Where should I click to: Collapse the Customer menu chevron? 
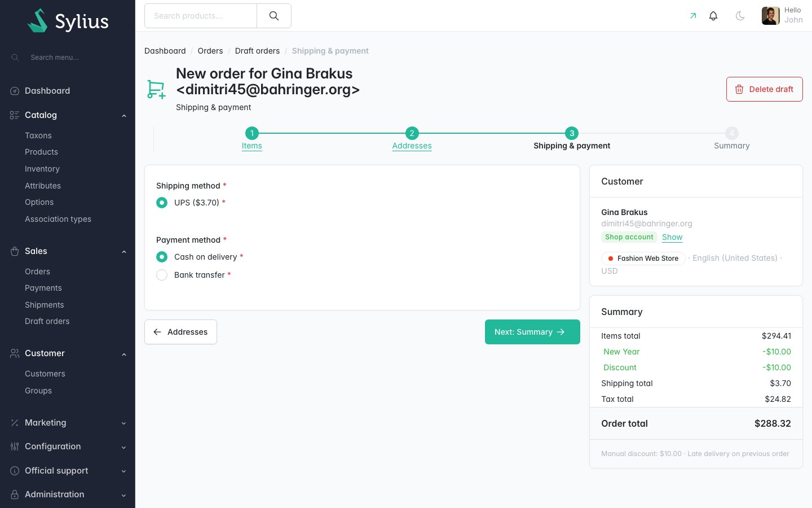coord(124,354)
